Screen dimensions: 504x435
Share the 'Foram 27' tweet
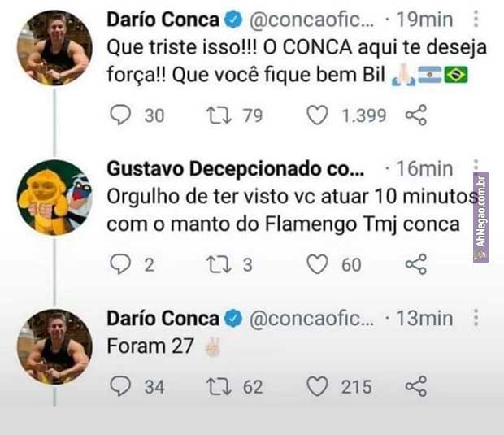(x=415, y=387)
